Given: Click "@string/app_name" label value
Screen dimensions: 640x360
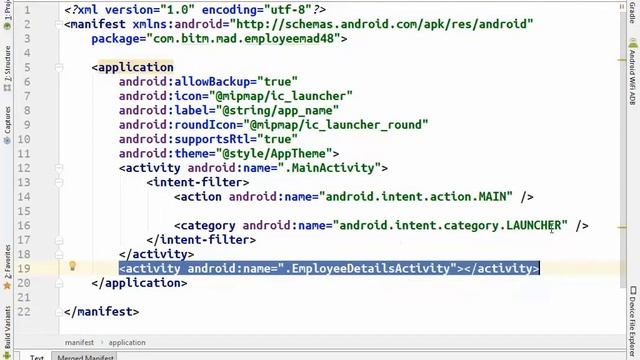Looking at the screenshot, I should click(277, 110).
